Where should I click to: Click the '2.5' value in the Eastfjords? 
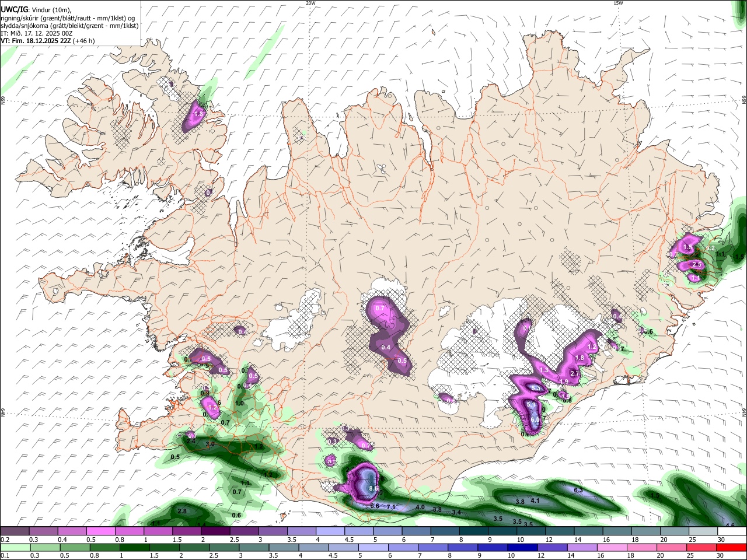696,265
